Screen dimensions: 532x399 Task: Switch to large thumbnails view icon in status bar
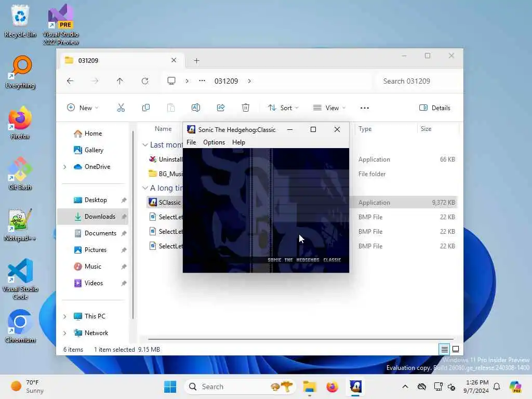point(456,349)
